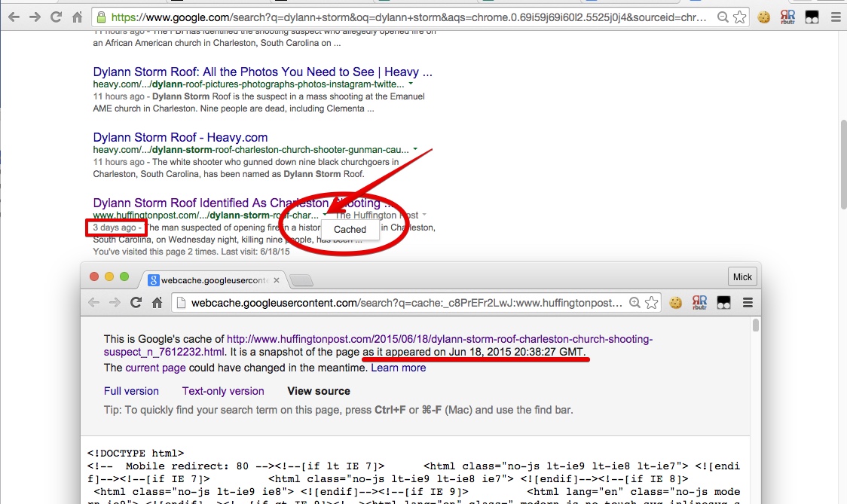Choose Cached from the result dropdown menu

pos(350,229)
